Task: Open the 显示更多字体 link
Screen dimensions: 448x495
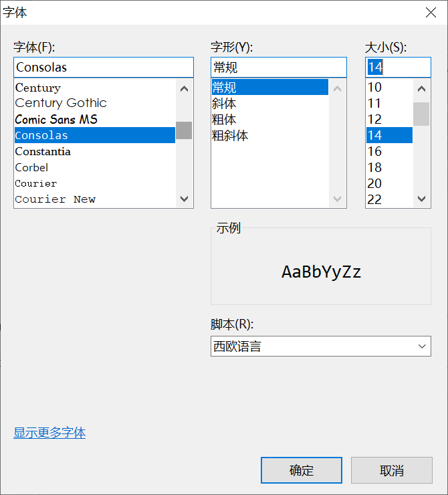Action: (x=49, y=433)
